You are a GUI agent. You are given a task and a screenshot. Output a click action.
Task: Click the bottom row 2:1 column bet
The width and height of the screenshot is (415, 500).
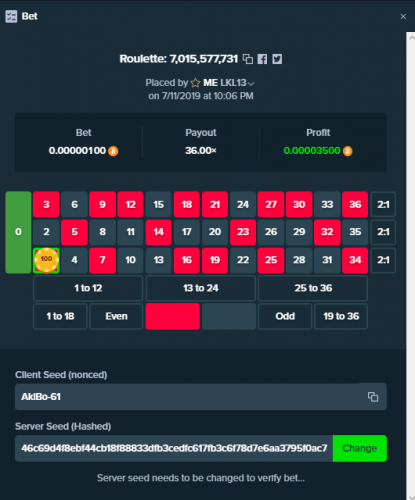(383, 260)
